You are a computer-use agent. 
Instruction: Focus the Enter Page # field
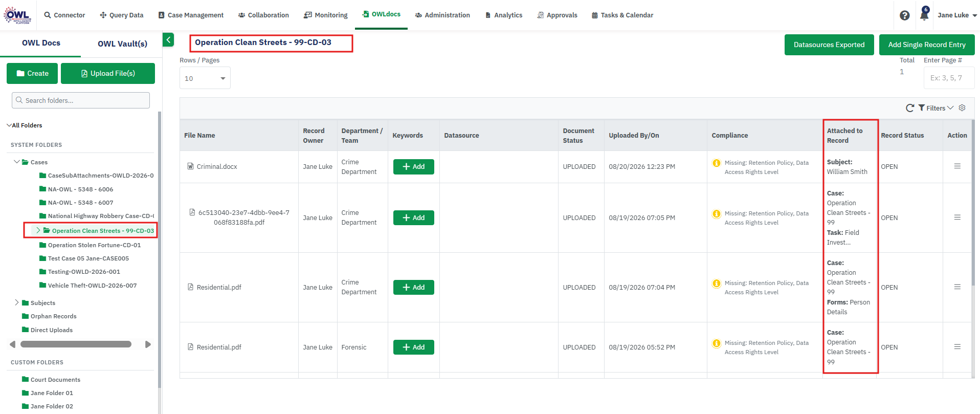949,78
